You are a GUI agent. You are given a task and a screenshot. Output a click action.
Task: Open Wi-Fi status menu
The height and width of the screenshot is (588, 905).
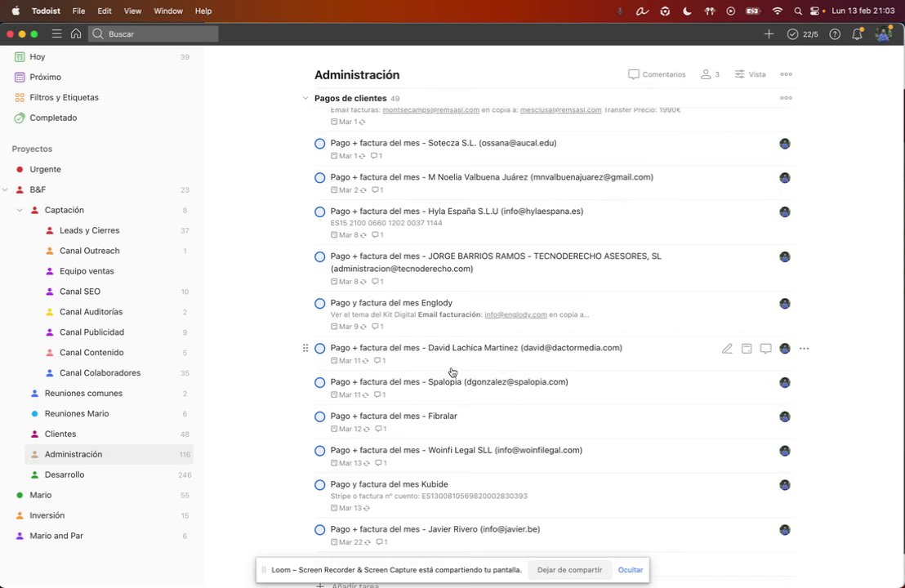click(x=778, y=11)
